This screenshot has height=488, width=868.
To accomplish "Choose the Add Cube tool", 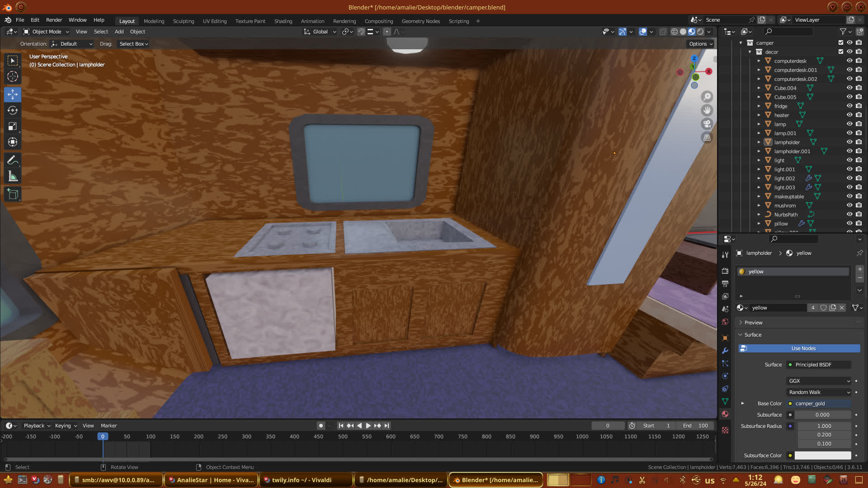I will point(13,194).
